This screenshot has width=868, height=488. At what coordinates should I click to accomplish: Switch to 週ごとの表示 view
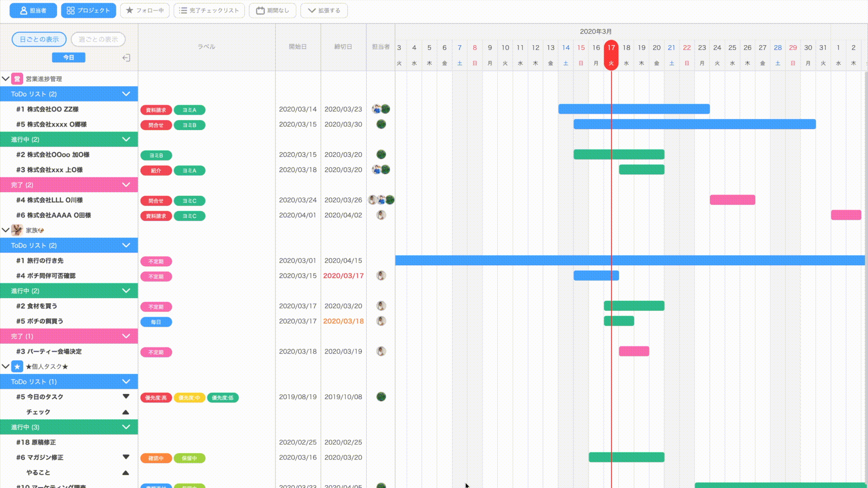pyautogui.click(x=98, y=39)
